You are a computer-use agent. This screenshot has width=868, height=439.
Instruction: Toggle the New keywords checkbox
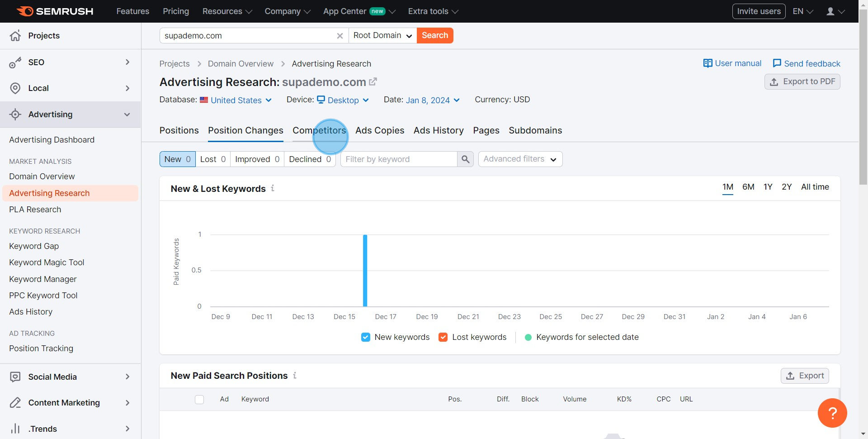(x=366, y=337)
